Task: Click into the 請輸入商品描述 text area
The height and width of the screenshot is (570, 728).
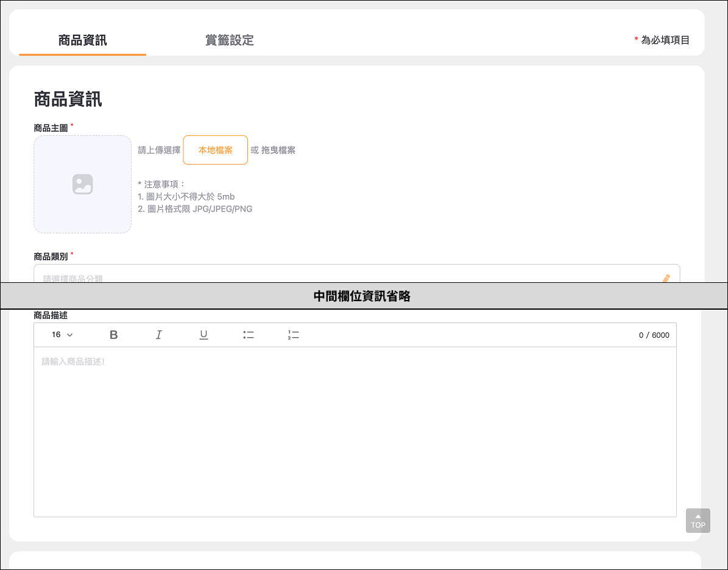Action: 355,427
